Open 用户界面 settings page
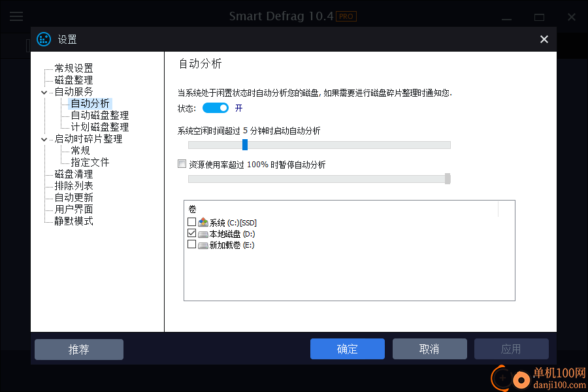Screen dimensions: 588x392 pos(73,209)
